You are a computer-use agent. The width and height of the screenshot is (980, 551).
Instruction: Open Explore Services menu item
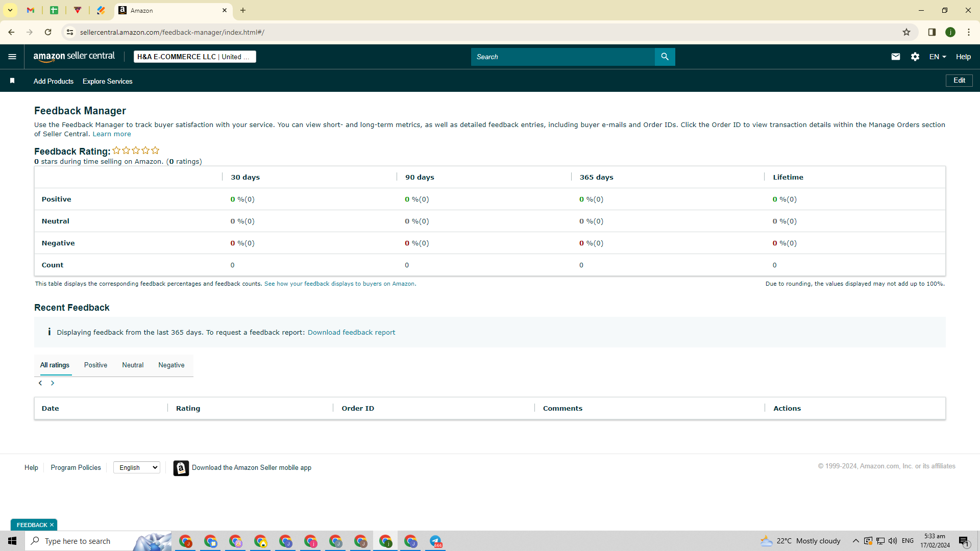tap(108, 81)
